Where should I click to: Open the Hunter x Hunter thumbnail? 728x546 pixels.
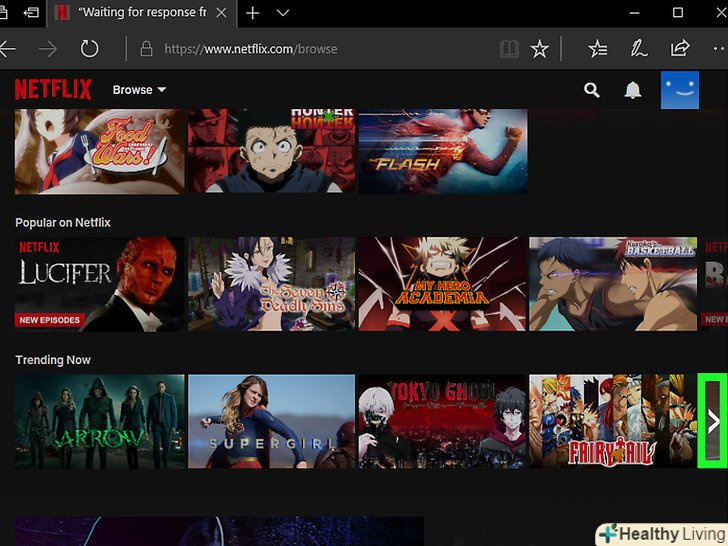point(272,151)
